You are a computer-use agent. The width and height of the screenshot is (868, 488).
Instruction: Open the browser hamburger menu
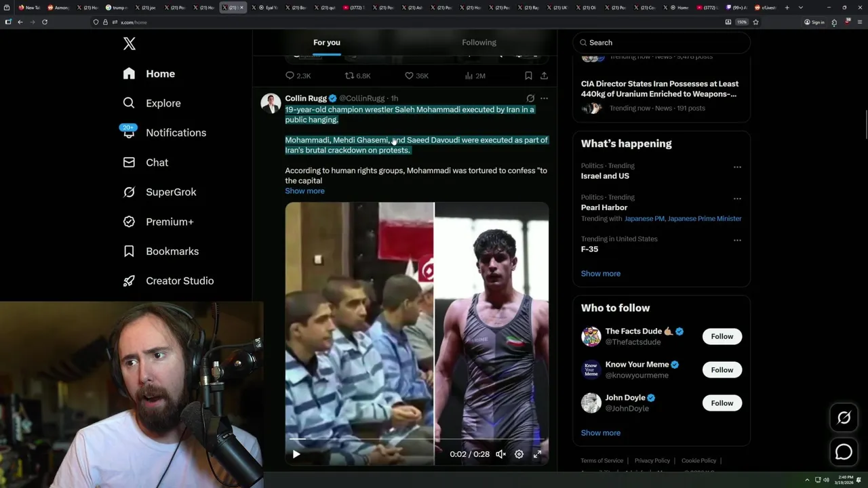coord(859,22)
